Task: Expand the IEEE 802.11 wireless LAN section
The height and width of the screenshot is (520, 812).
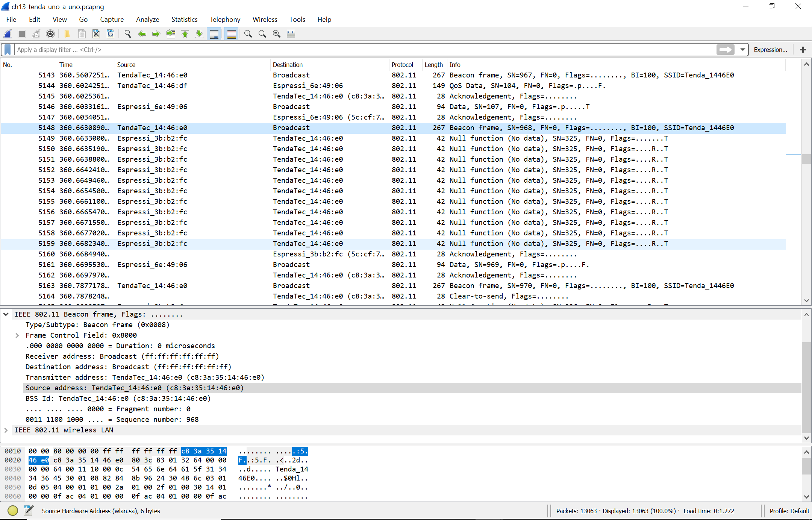Action: pyautogui.click(x=6, y=430)
